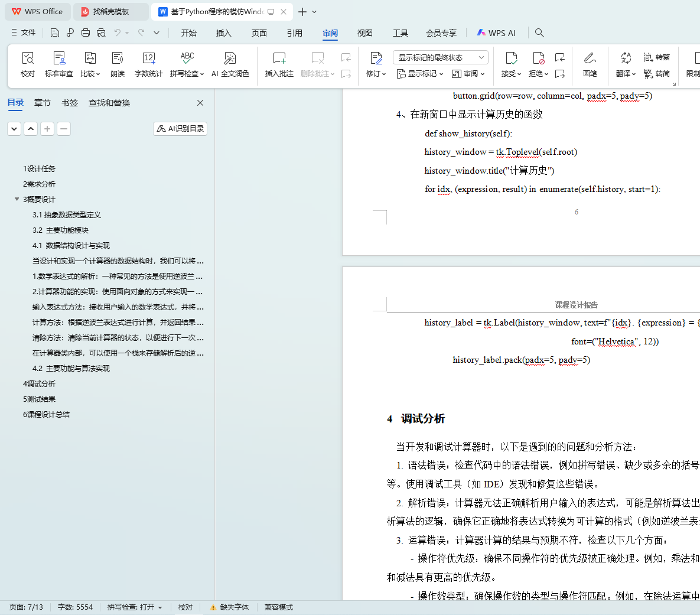700x615 pixels.
Task: Jump to 4调试分析 heading in outline
Action: point(39,383)
